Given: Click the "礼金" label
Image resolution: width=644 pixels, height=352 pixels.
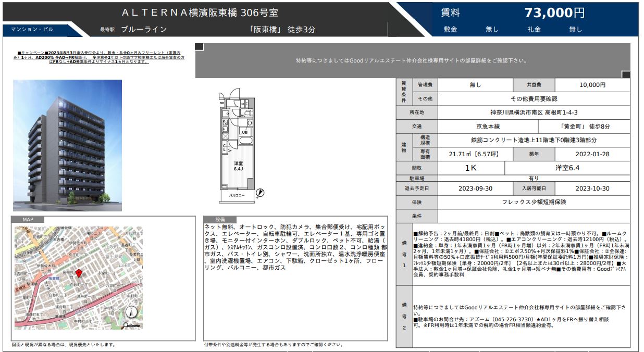Looking at the screenshot, I should (x=534, y=30).
